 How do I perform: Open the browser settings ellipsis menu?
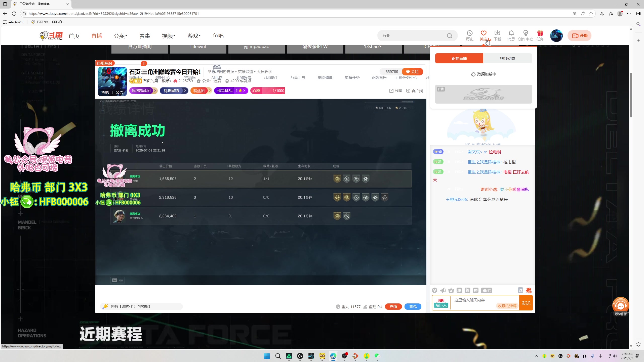[629, 14]
